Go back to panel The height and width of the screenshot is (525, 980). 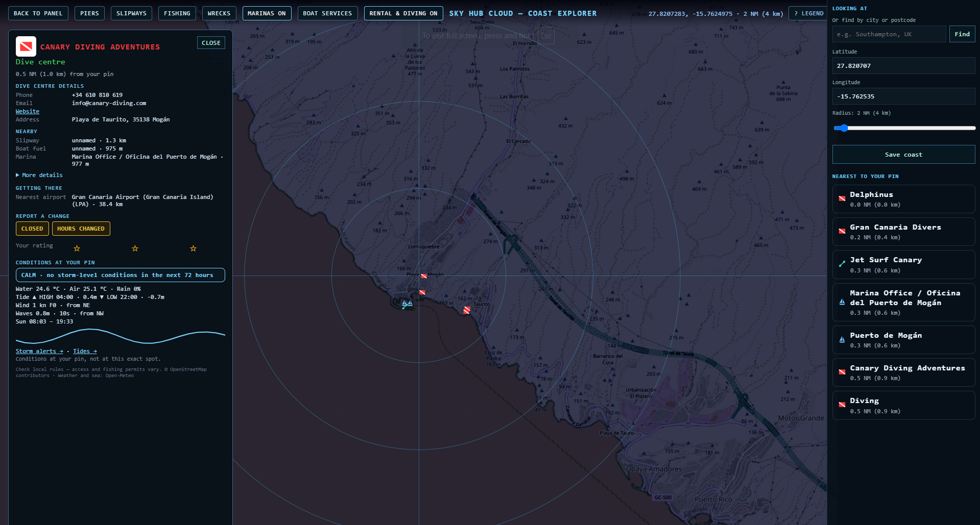coord(38,13)
